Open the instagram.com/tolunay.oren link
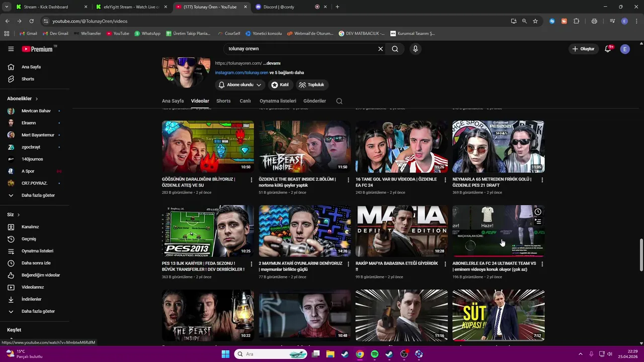The image size is (644, 362). pos(242,72)
